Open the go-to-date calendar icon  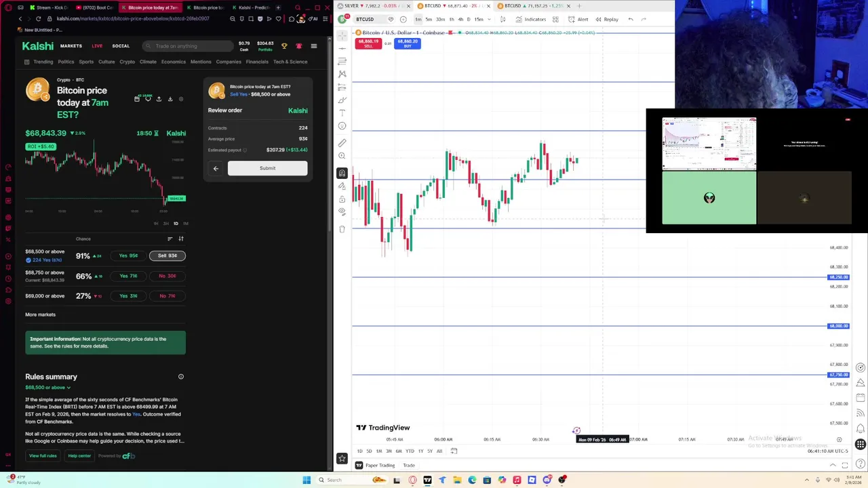[454, 451]
